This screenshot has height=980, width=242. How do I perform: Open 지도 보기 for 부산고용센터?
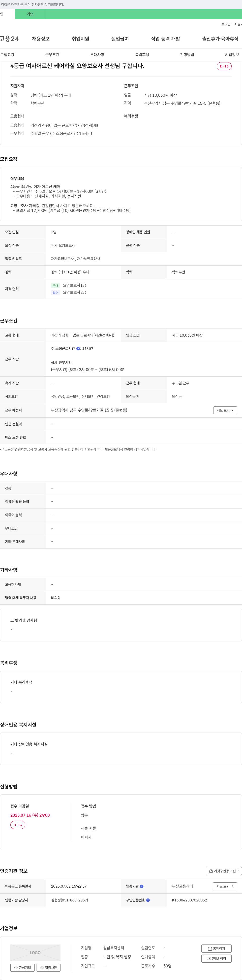click(225, 886)
